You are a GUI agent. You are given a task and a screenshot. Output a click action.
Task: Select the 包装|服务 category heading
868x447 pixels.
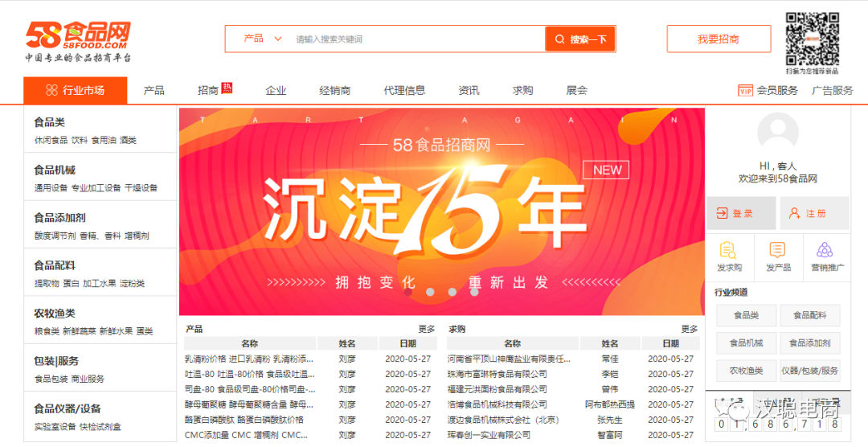pyautogui.click(x=56, y=361)
